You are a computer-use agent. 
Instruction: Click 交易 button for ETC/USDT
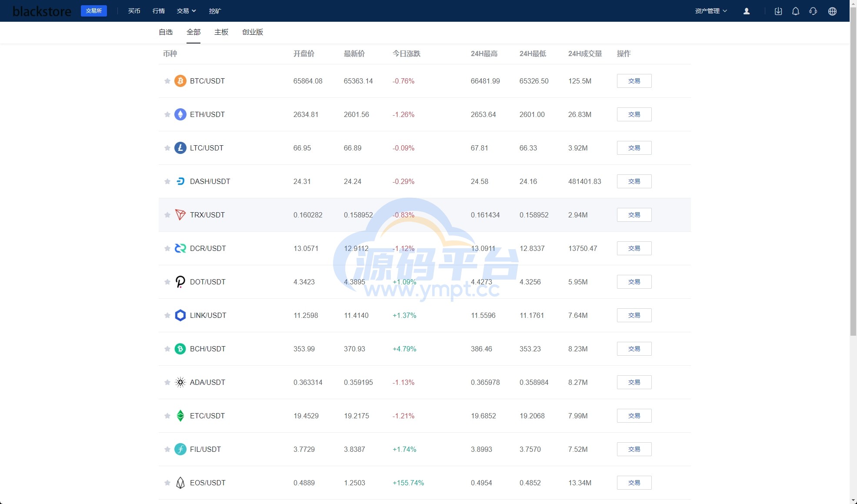[634, 416]
